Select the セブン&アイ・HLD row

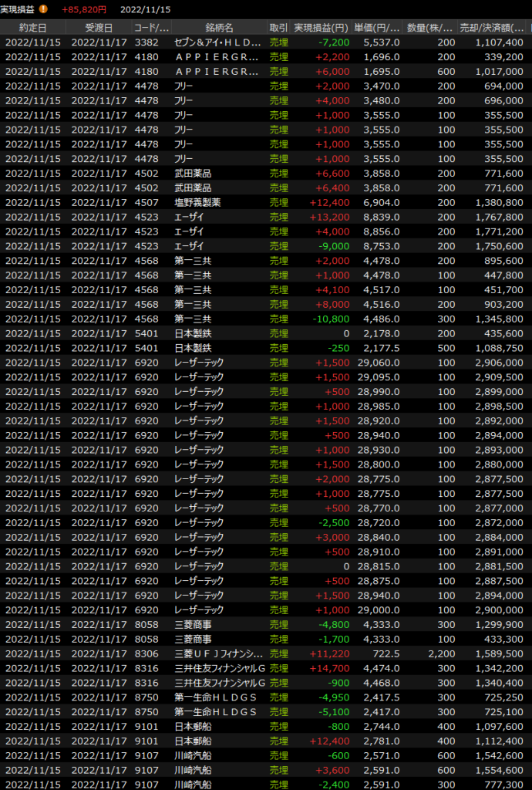click(218, 42)
